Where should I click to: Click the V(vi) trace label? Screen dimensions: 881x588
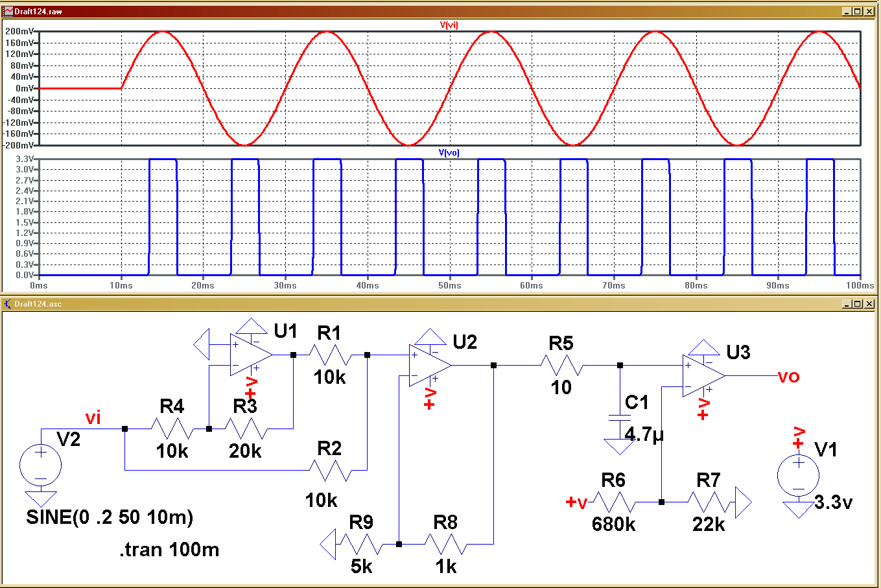click(x=449, y=25)
